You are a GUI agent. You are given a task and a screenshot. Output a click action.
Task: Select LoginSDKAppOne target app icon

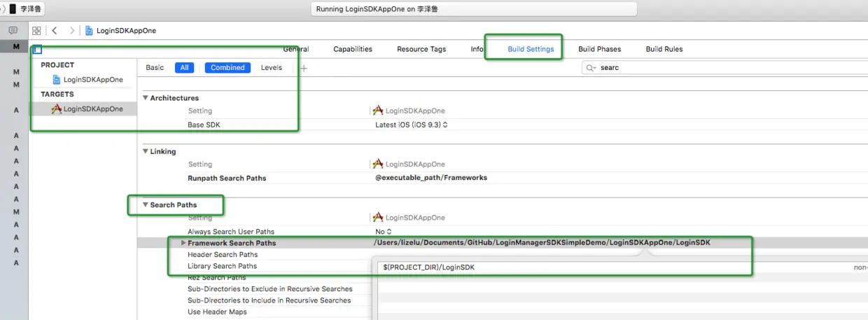click(57, 109)
